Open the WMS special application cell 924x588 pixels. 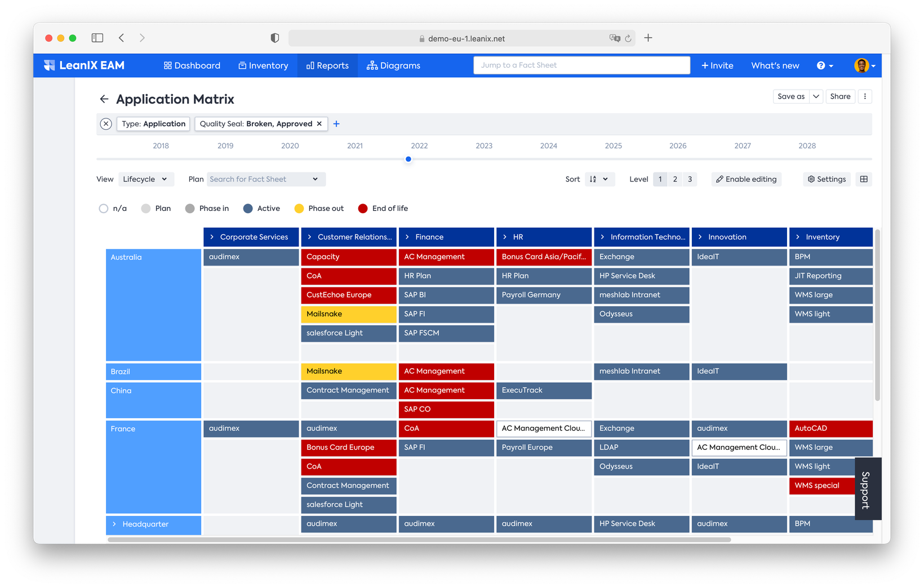[822, 485]
